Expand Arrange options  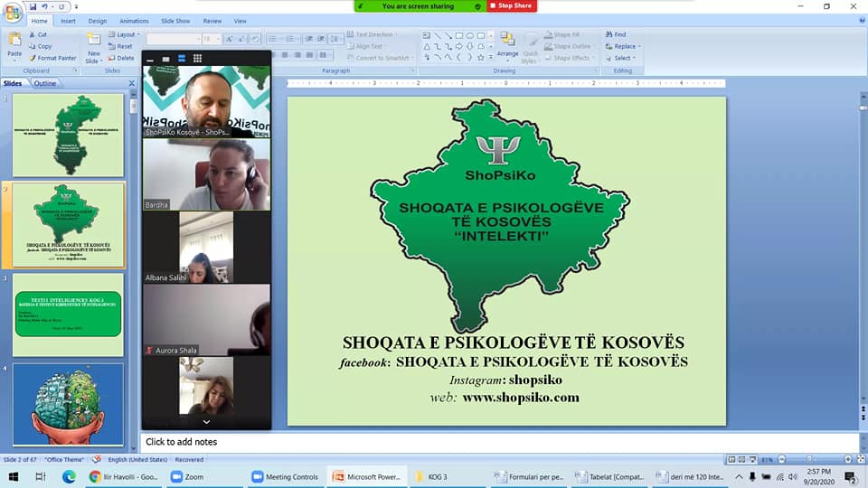[507, 46]
